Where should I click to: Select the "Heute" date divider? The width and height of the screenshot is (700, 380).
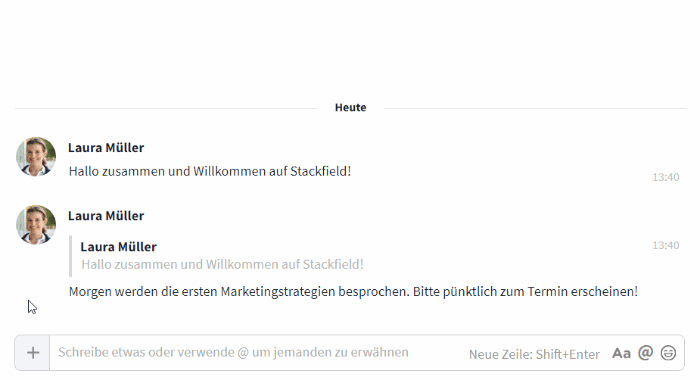(x=350, y=108)
